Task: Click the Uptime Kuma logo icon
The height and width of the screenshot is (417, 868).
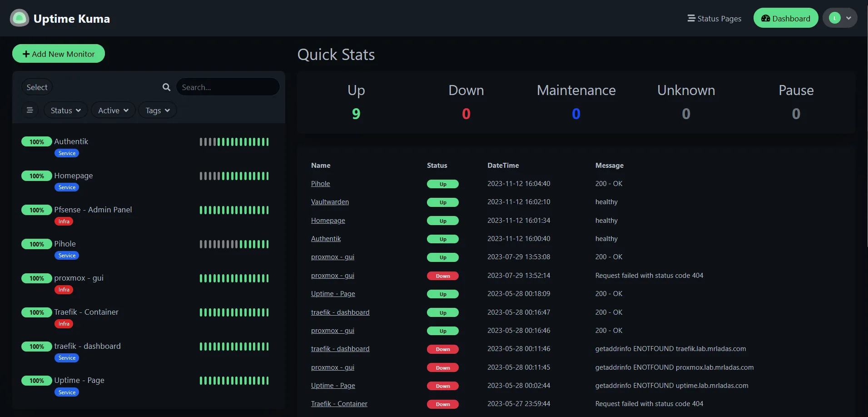Action: (19, 18)
